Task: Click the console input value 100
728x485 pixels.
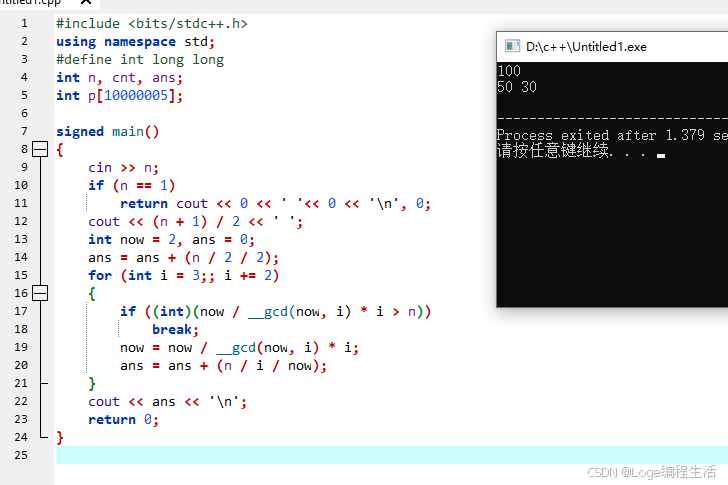Action: click(509, 71)
